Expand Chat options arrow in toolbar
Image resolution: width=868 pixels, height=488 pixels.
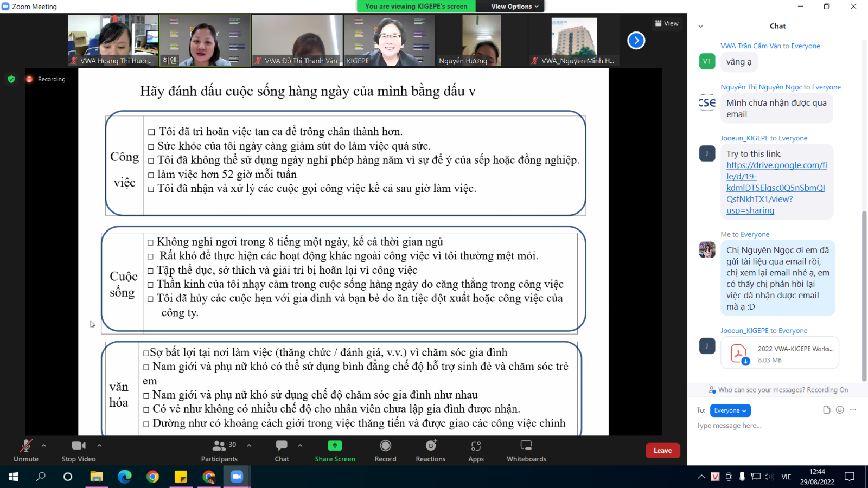[x=300, y=446]
